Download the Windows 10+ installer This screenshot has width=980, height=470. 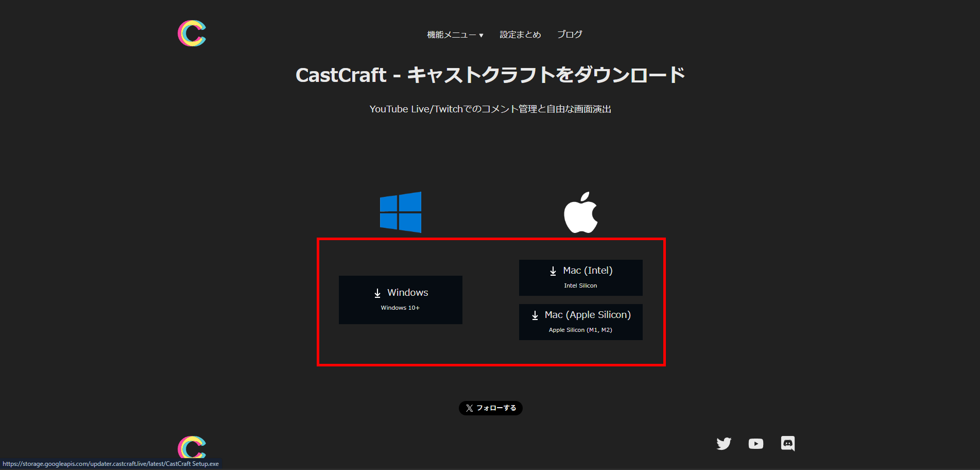(x=401, y=300)
